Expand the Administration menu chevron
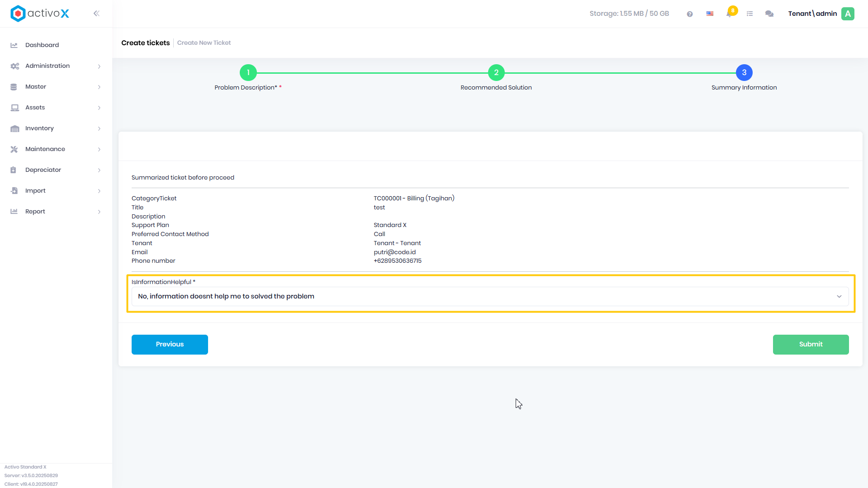868x488 pixels. coord(99,66)
